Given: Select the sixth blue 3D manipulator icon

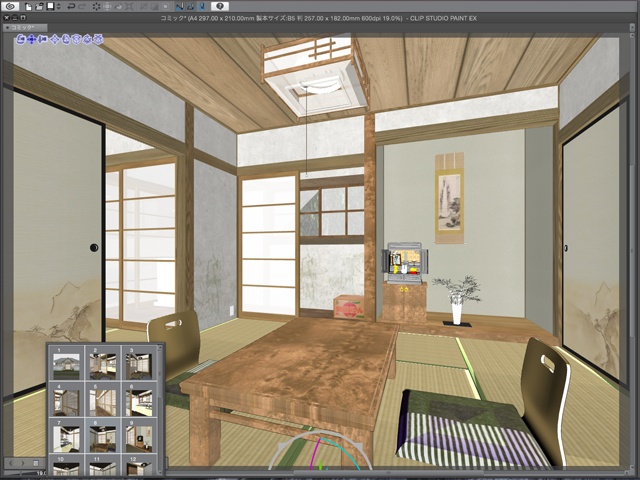Looking at the screenshot, I should click(76, 40).
